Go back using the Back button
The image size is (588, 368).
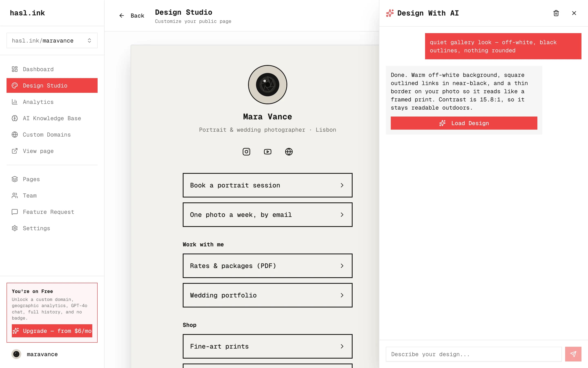click(x=131, y=16)
